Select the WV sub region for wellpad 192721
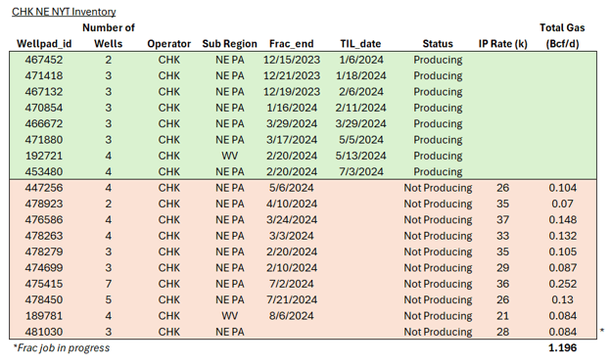 (x=229, y=156)
